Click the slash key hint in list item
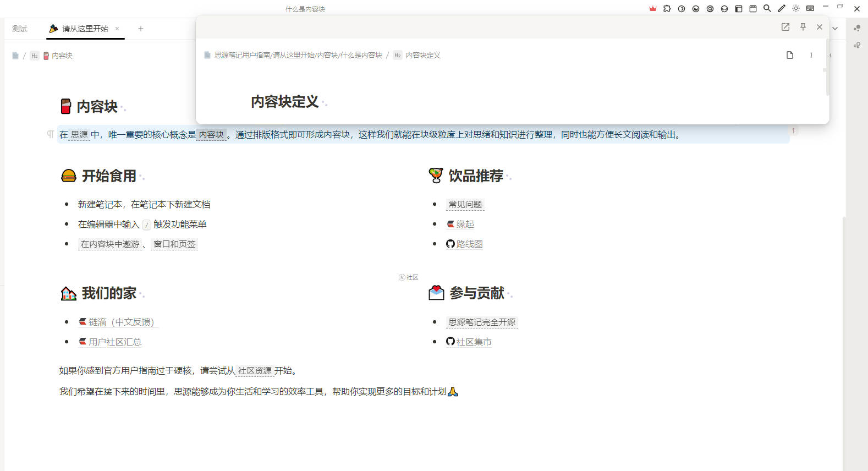Image resolution: width=868 pixels, height=471 pixels. coord(147,224)
